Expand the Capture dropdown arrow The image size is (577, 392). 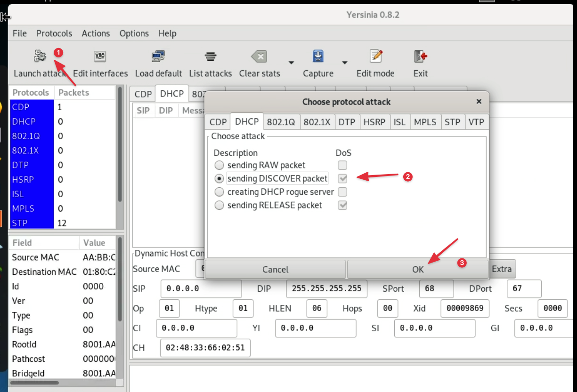tap(345, 63)
